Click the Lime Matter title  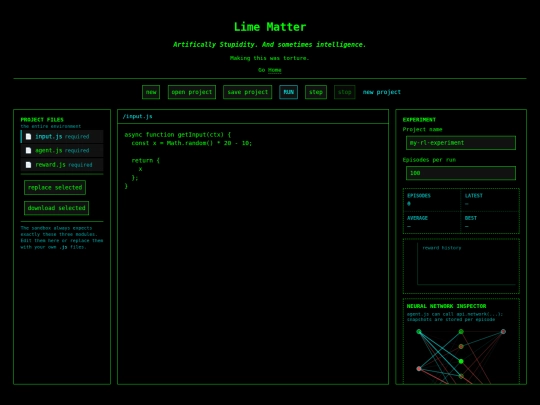[x=270, y=27]
